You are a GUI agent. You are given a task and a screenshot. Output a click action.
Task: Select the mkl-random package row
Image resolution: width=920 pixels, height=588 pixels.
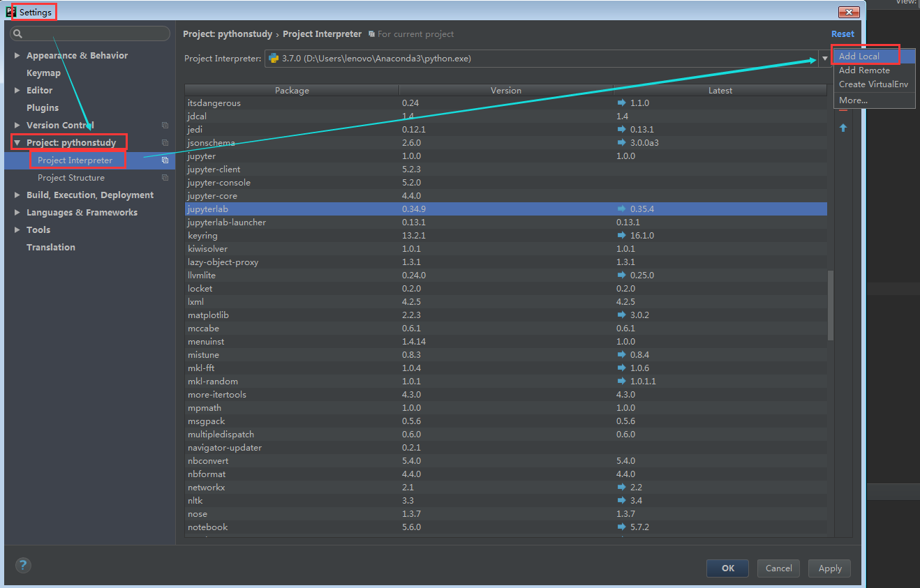point(506,381)
